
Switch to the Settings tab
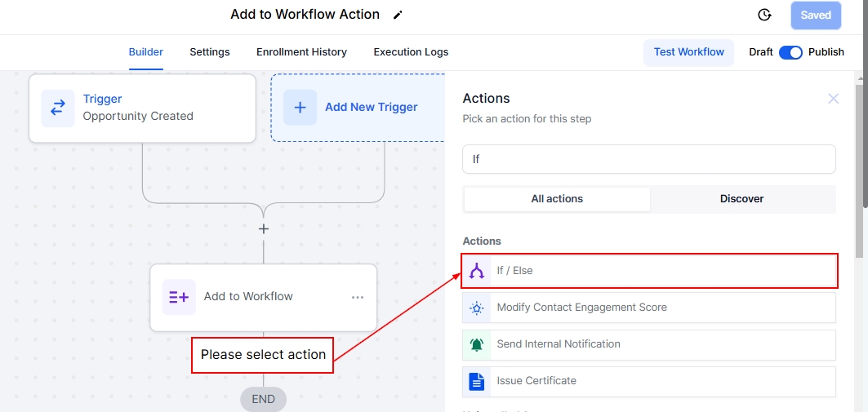pos(210,52)
